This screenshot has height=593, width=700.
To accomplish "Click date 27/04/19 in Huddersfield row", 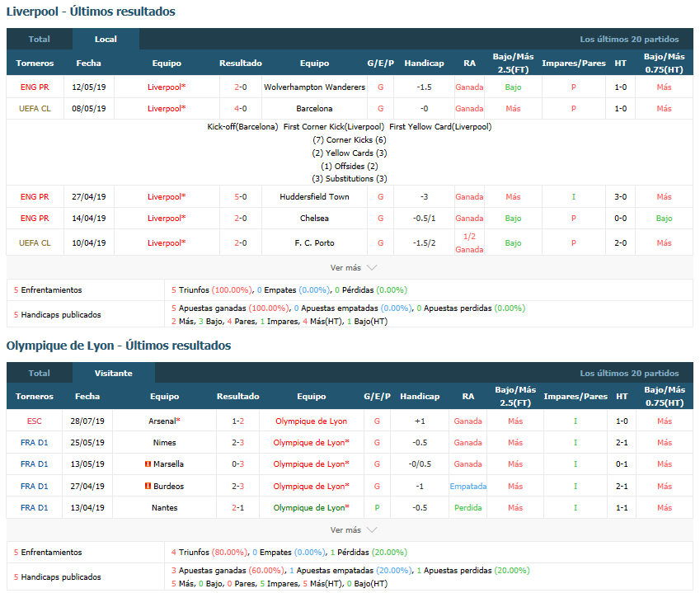I will pyautogui.click(x=89, y=196).
